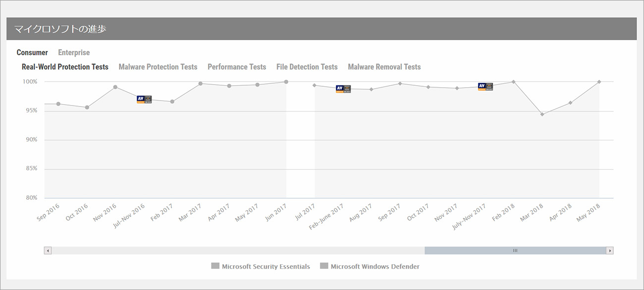This screenshot has width=644, height=290.
Task: Click the 'Nov 2017' x-axis label
Action: click(446, 212)
